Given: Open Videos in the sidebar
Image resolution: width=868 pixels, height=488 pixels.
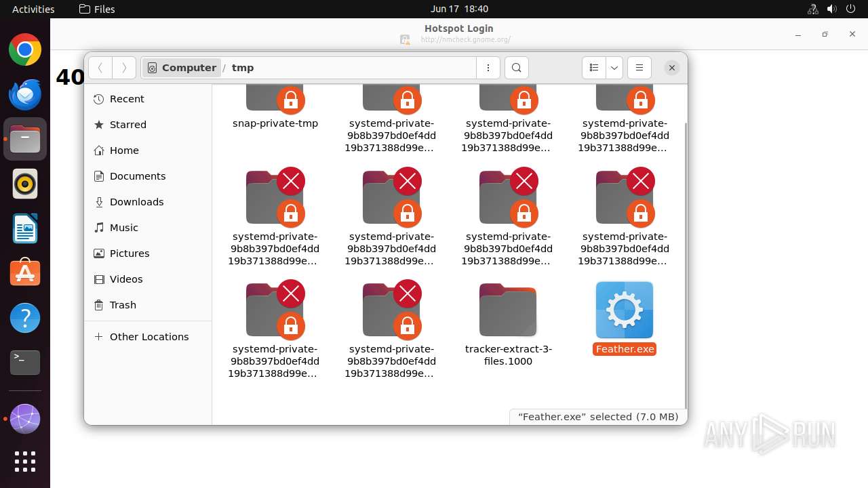Looking at the screenshot, I should point(148,279).
